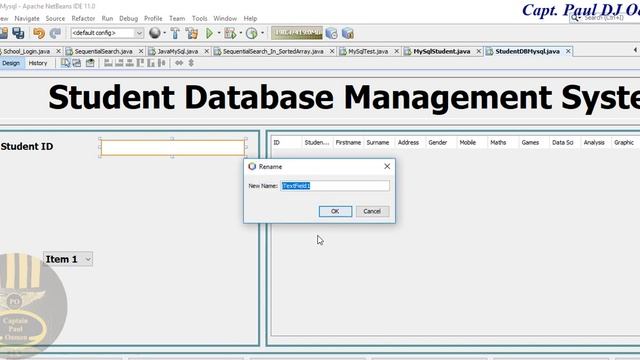Click the Preview Design icon
The image size is (640, 360).
tap(90, 63)
